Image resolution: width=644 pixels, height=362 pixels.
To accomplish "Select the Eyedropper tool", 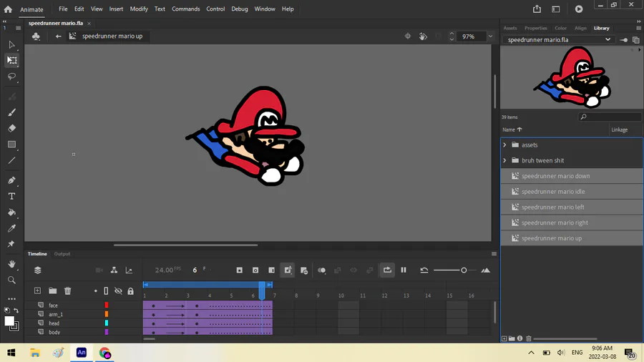I will point(11,228).
